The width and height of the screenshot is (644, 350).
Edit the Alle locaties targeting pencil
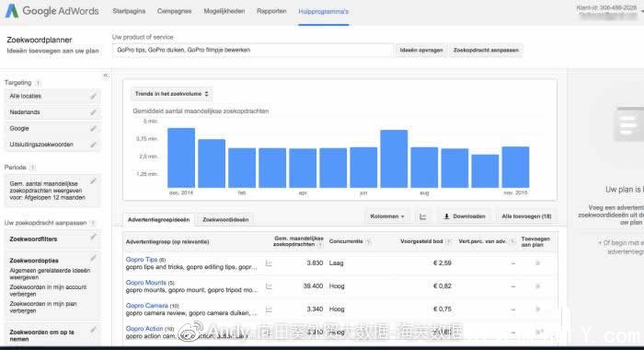click(93, 96)
